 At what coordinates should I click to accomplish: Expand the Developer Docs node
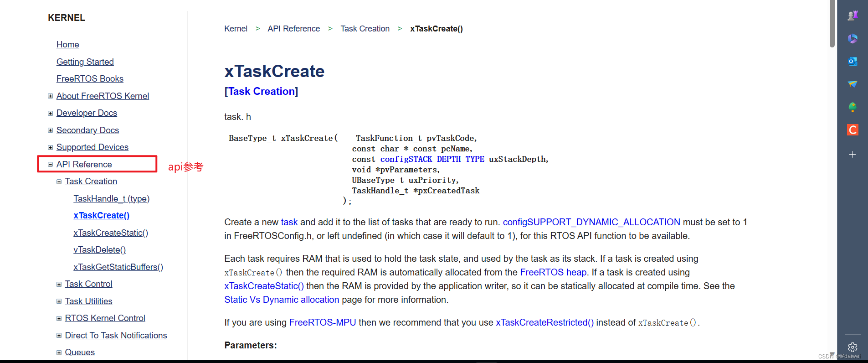50,113
